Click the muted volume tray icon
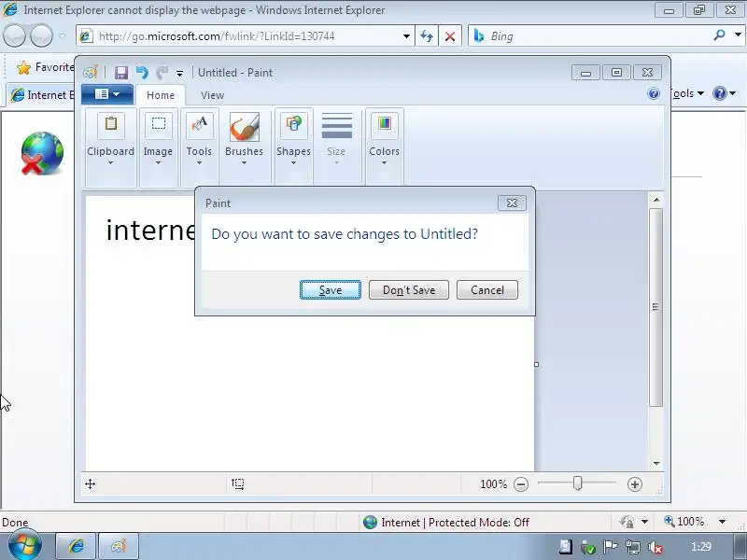Screen dimensions: 747x560 pyautogui.click(x=656, y=547)
